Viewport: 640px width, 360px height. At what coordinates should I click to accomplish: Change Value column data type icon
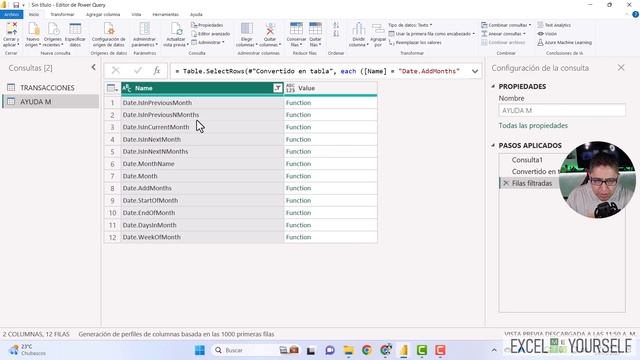290,88
